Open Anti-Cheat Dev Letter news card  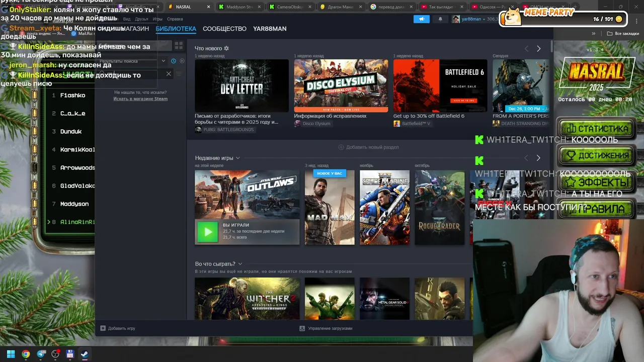point(242,86)
